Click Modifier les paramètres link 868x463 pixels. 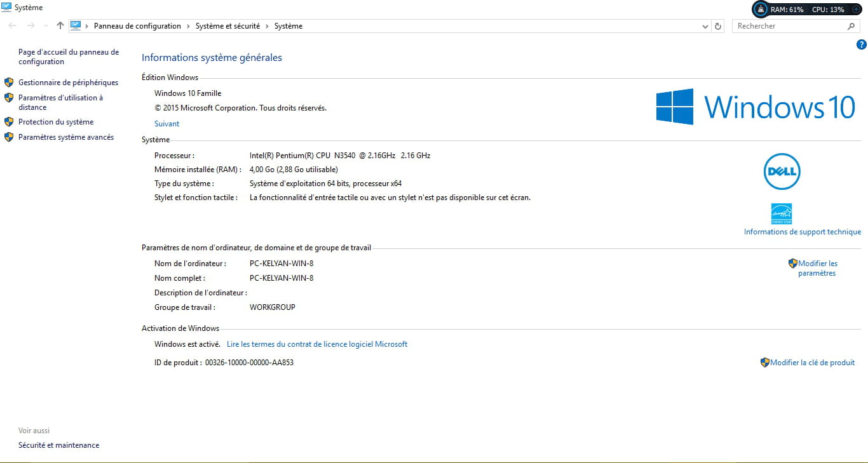coord(818,268)
